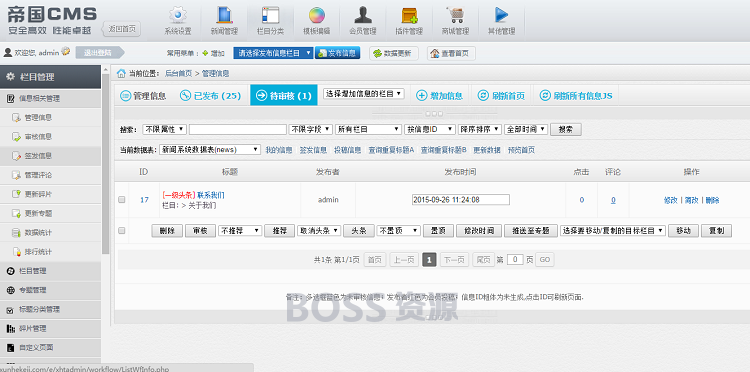Open the 不推荐 dropdown in action bar

coord(240,230)
